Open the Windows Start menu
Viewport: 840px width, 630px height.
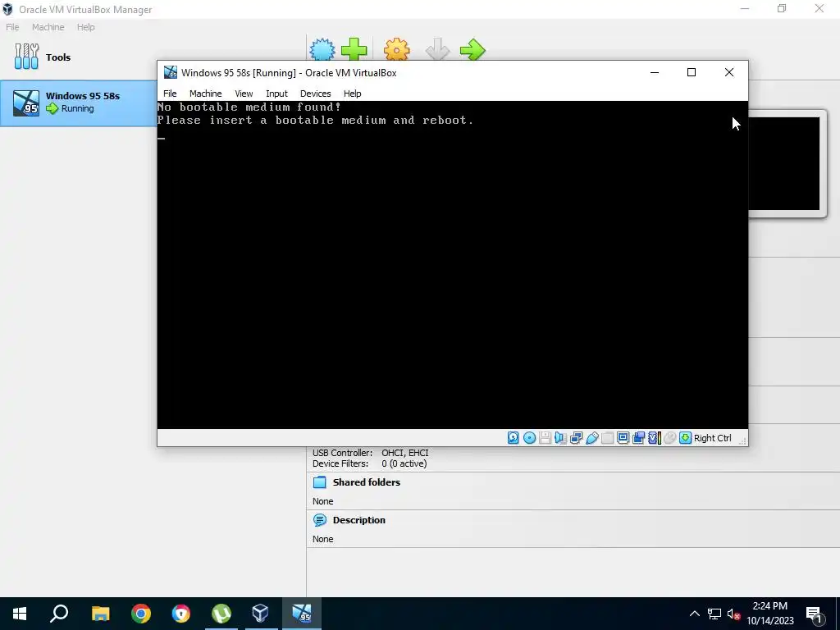coord(20,614)
